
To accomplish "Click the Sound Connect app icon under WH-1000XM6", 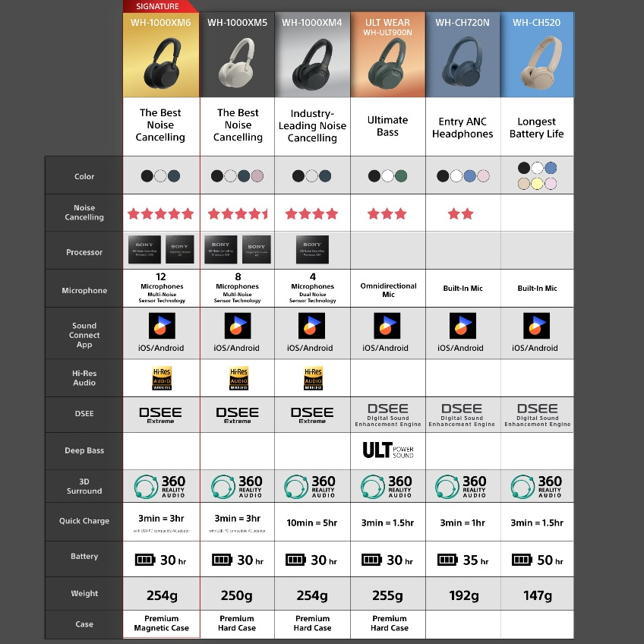I will pyautogui.click(x=161, y=325).
